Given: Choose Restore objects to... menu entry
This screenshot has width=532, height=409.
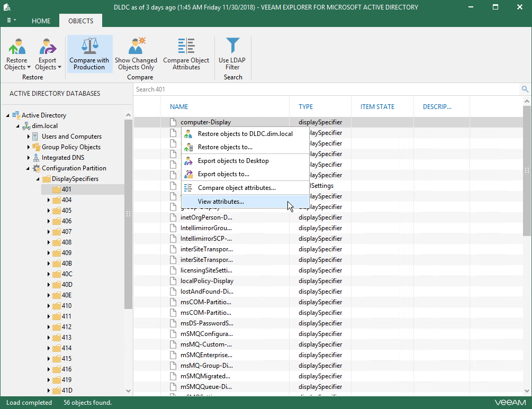Looking at the screenshot, I should (x=245, y=147).
